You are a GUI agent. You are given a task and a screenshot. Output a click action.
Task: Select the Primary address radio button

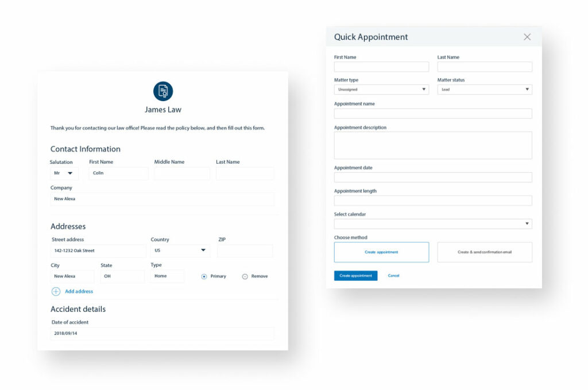coord(204,276)
